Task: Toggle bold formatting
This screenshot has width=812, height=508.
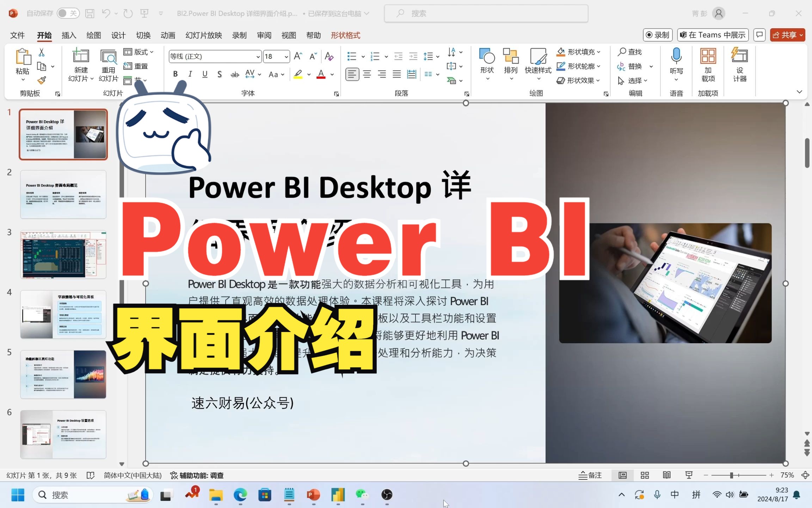Action: pyautogui.click(x=175, y=74)
